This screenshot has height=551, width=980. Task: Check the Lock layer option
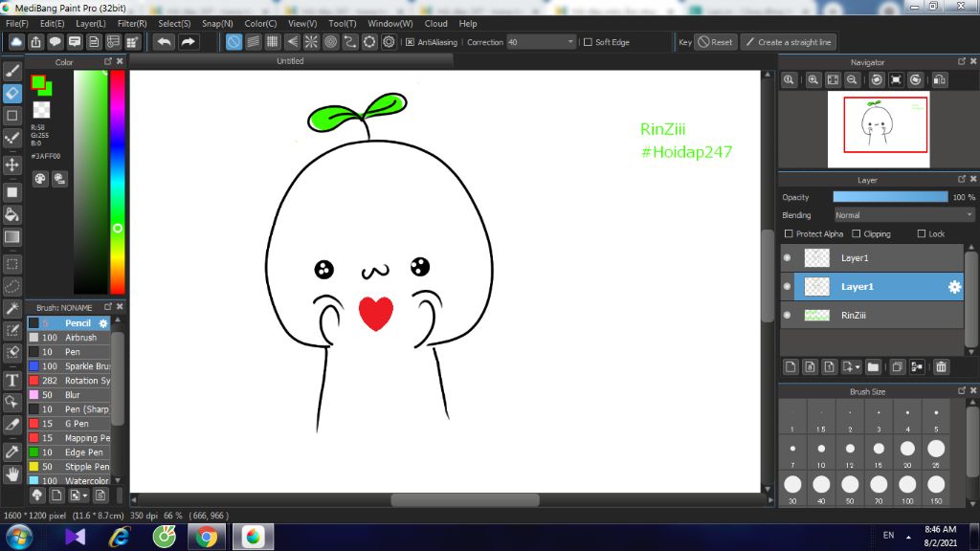pos(922,234)
